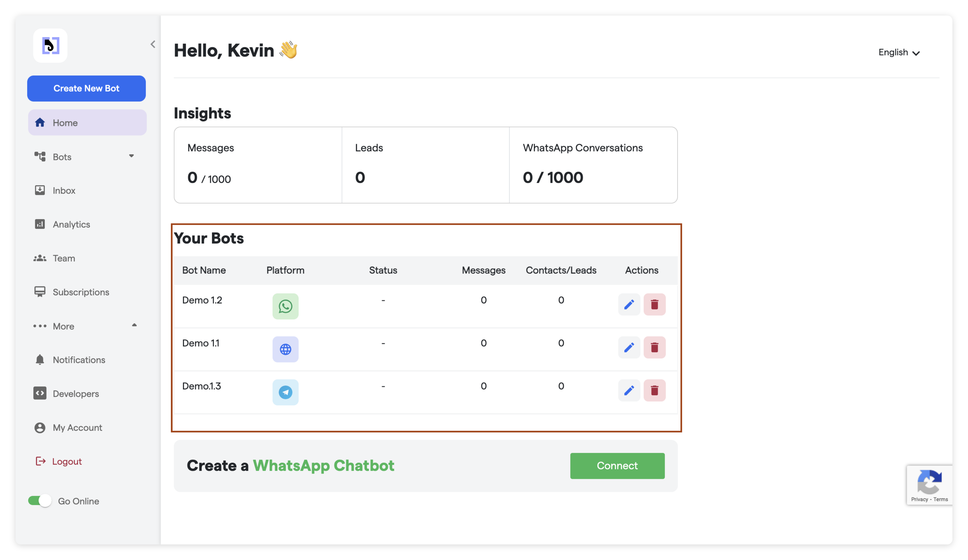
Task: Collapse the More section
Action: tap(134, 325)
